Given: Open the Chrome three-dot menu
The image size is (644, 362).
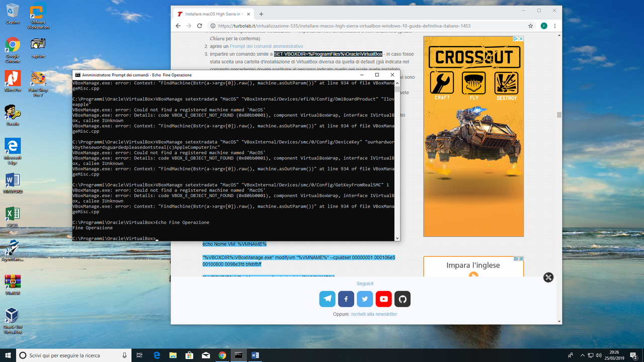Looking at the screenshot, I should pyautogui.click(x=554, y=26).
